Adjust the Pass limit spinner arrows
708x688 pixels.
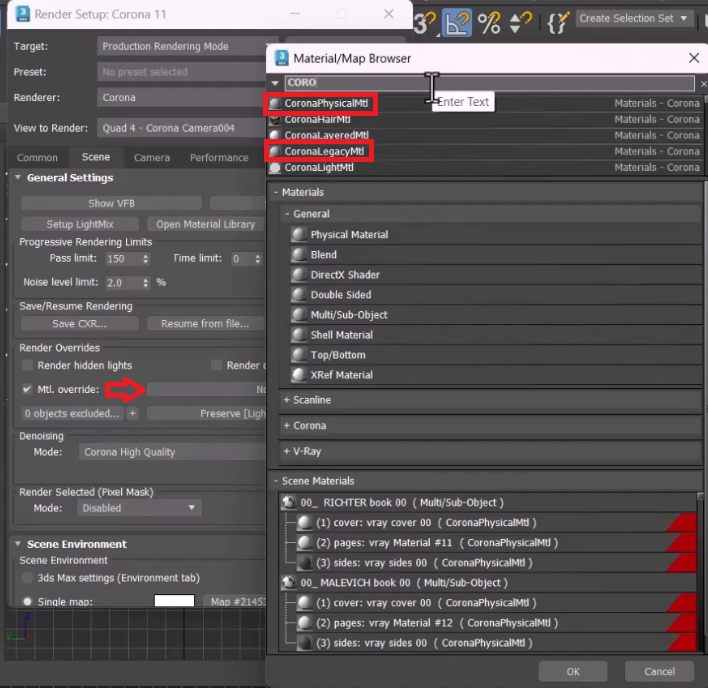pos(145,259)
